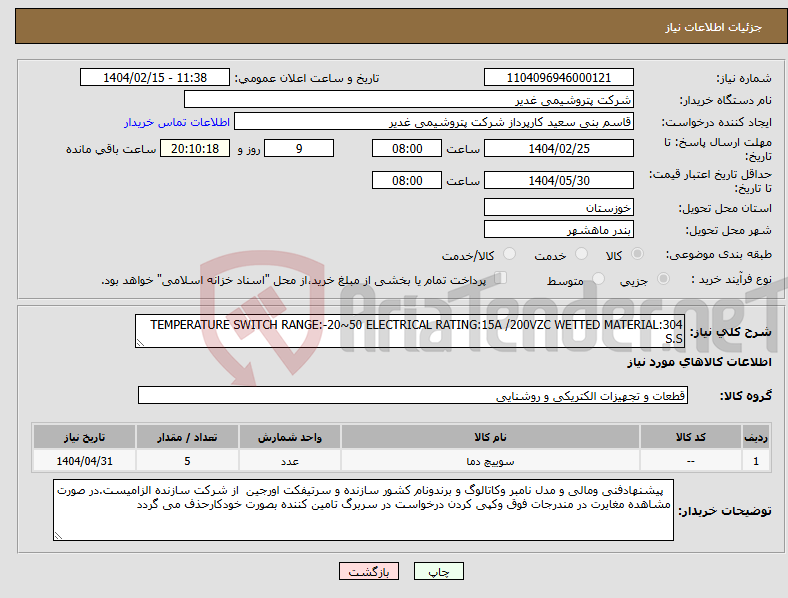Open اطلاعات تماس خریدار link
Viewport: 788px width, 598px height.
coord(177,122)
